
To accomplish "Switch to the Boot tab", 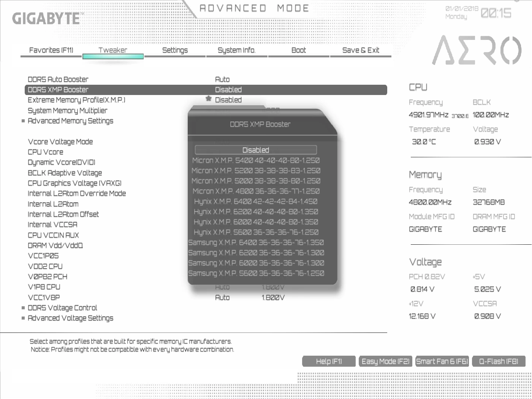I will pyautogui.click(x=298, y=50).
